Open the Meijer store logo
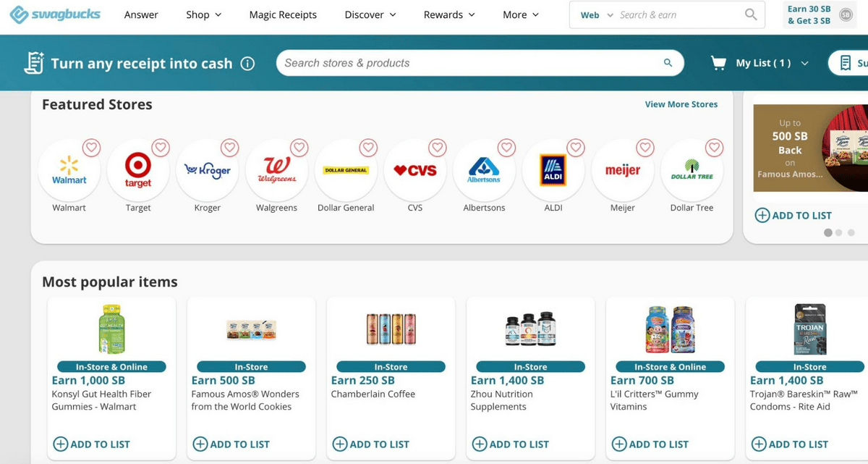Screen dimensions: 868x464 (x=623, y=171)
